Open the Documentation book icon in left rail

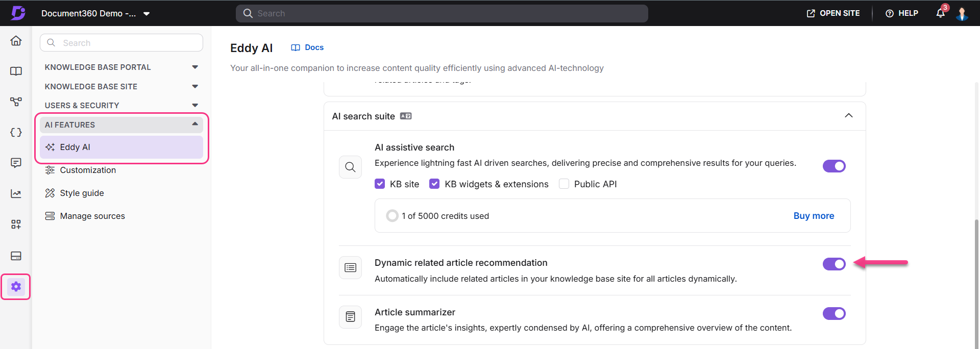click(16, 71)
